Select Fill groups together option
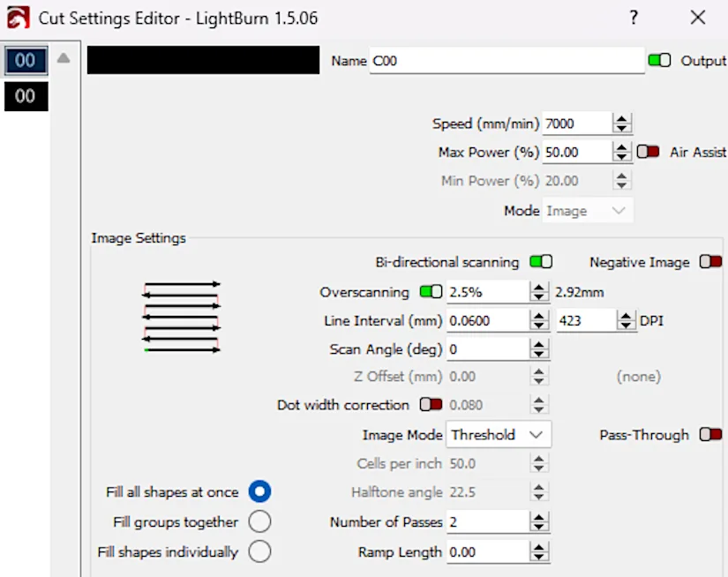Screen dimensions: 728x577 point(259,521)
